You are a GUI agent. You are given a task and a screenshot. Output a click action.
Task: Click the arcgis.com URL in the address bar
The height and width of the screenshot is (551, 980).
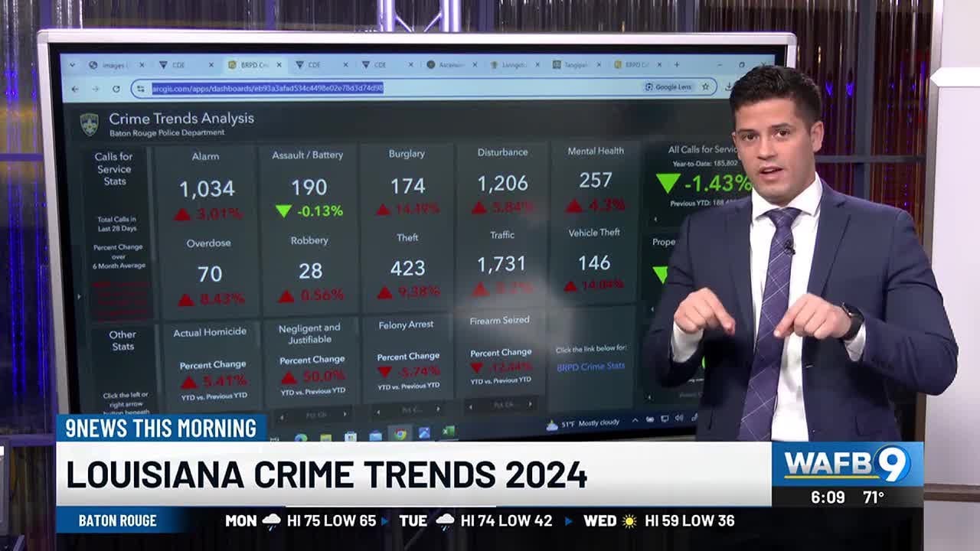(x=267, y=88)
